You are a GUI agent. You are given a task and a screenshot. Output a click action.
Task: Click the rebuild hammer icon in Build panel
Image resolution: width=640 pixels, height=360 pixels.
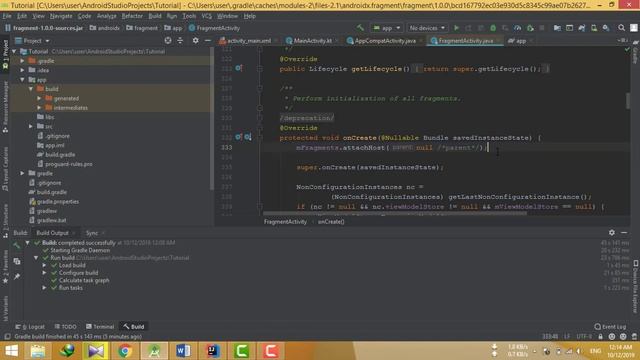pos(16,245)
